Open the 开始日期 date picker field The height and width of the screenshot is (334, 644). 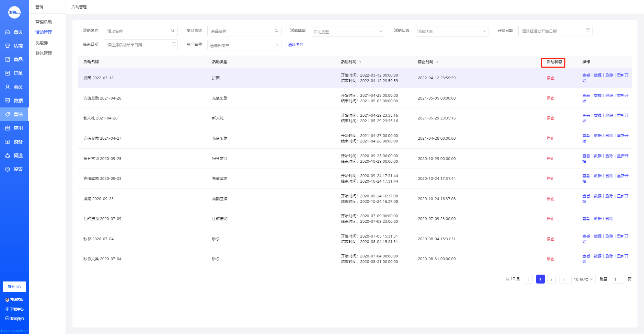point(555,31)
